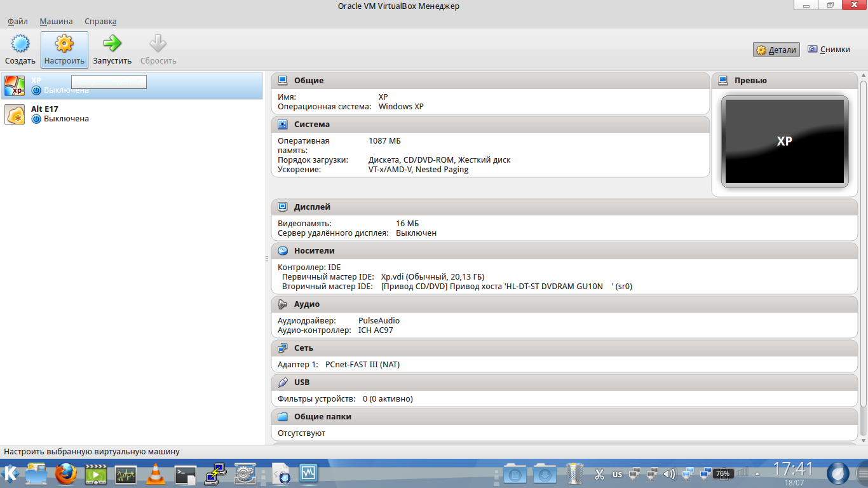The image size is (868, 488).
Task: Click the Выключена status of Alt E17
Action: [x=66, y=119]
